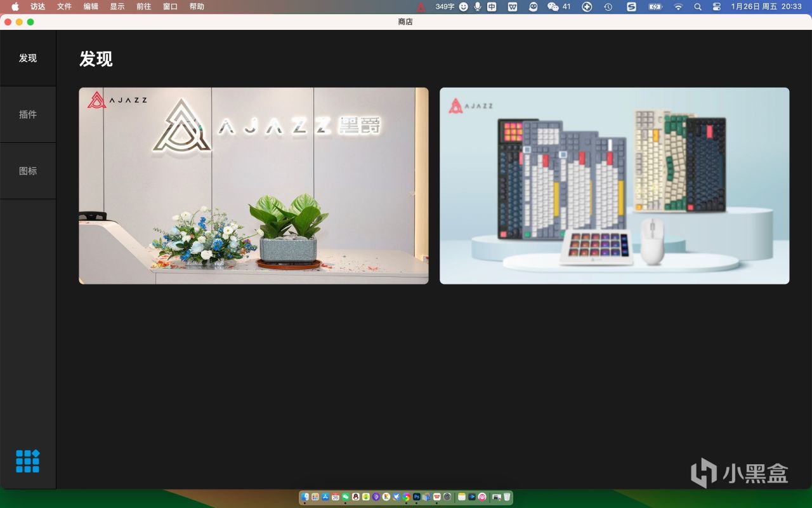Click the WPS icon in the menu bar
Image resolution: width=812 pixels, height=508 pixels.
(x=513, y=6)
